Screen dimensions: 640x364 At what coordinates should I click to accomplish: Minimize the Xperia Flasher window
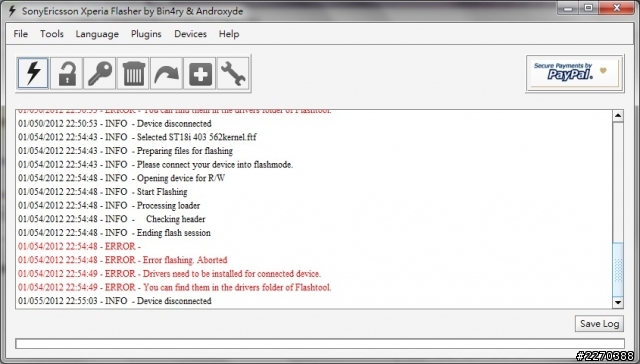coord(569,8)
